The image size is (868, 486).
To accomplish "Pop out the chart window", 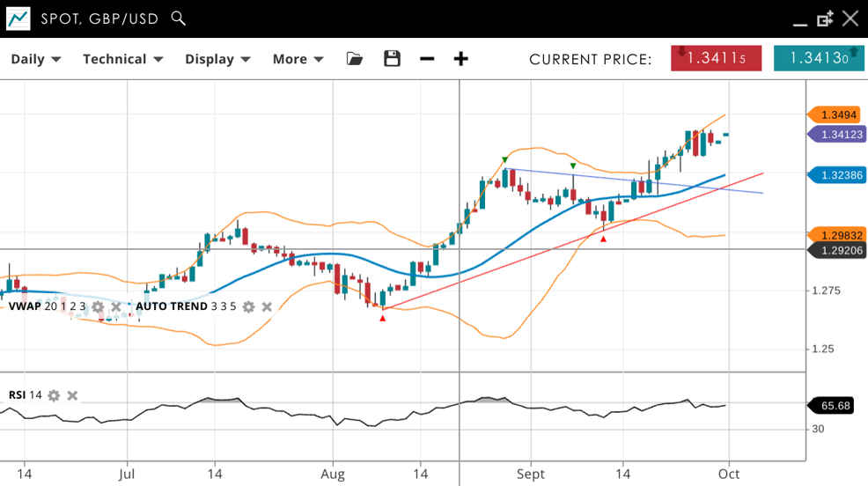I will pos(825,18).
